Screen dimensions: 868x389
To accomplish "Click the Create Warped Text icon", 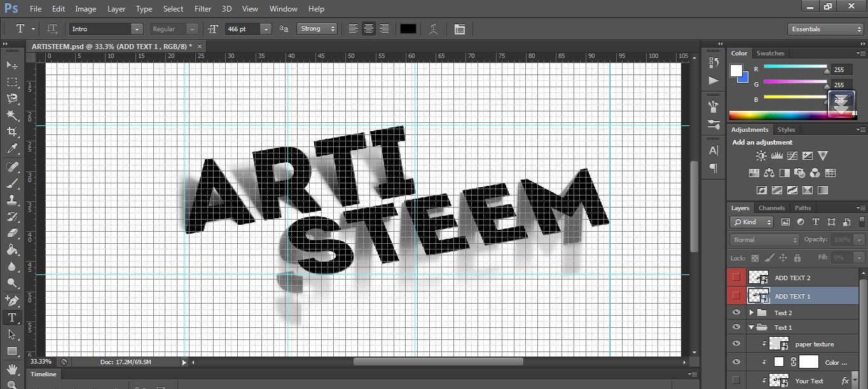I will click(434, 29).
